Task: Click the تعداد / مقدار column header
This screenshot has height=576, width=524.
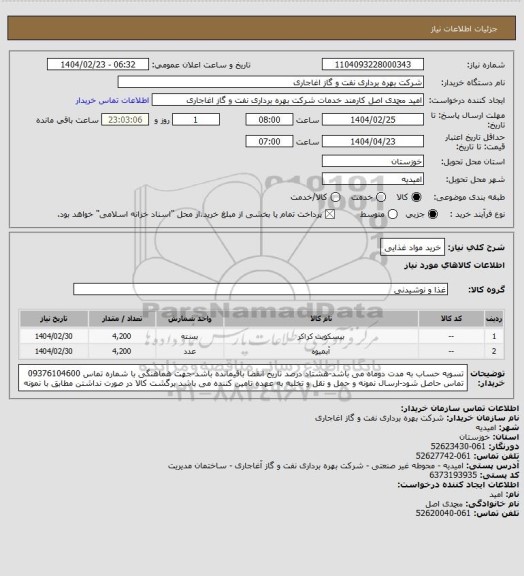Action: tap(122, 318)
